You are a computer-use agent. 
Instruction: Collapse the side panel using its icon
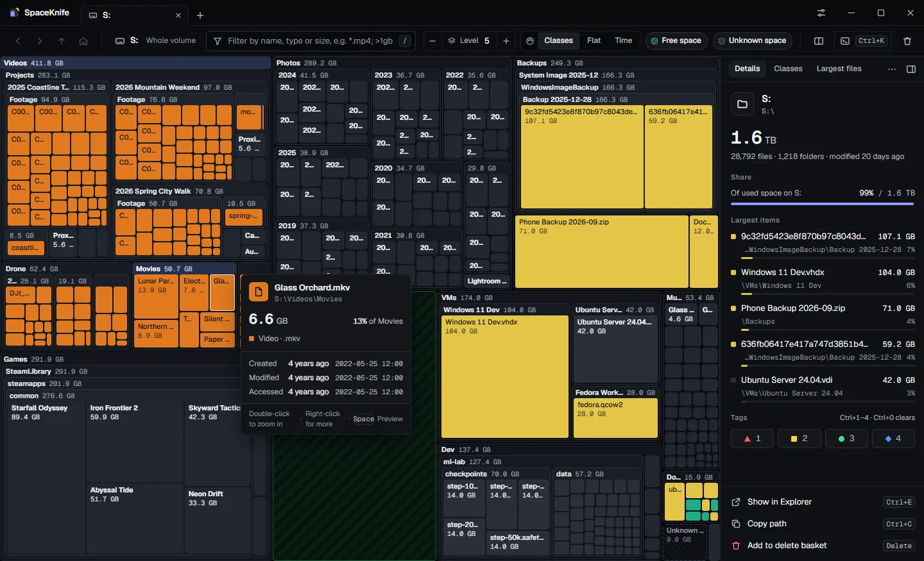tap(911, 69)
